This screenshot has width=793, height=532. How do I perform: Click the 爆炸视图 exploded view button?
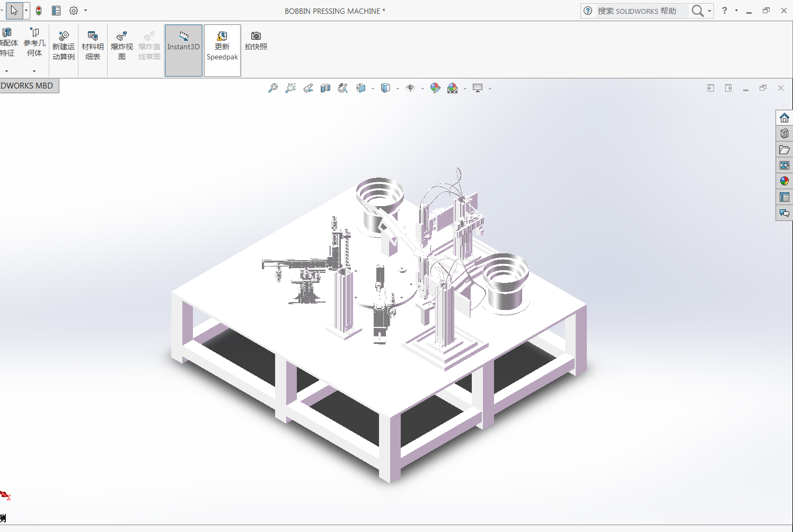click(x=122, y=46)
